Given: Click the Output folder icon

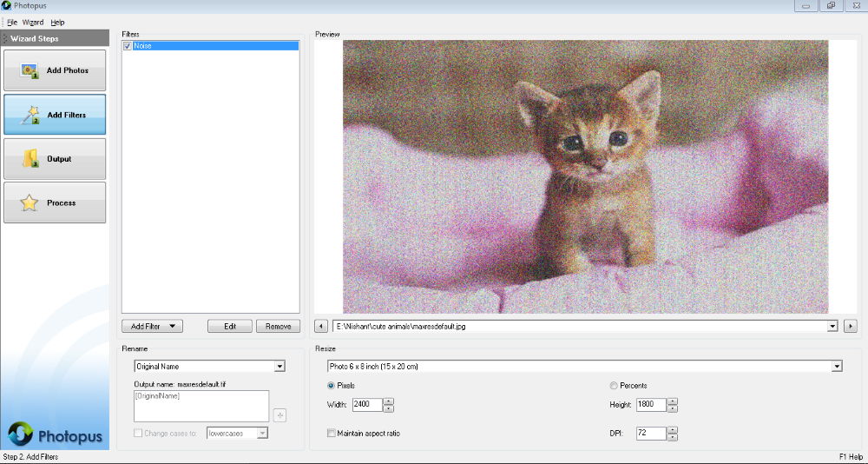Looking at the screenshot, I should (x=30, y=158).
